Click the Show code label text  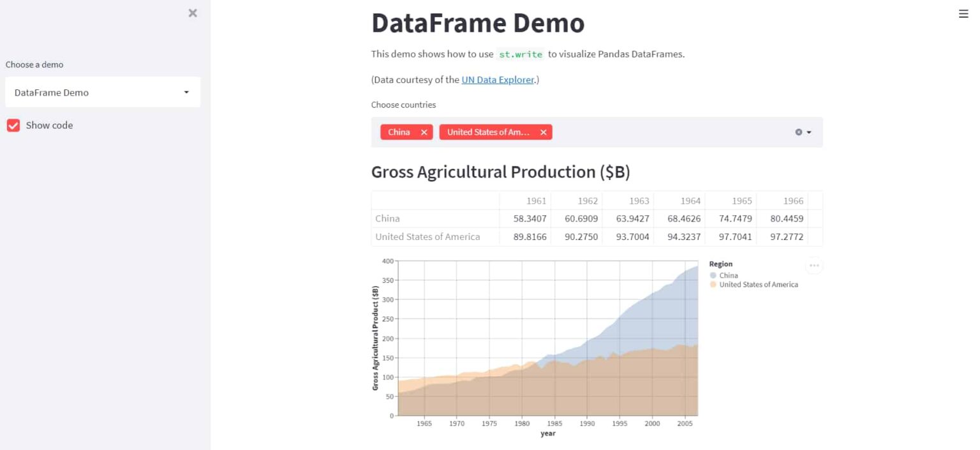49,125
